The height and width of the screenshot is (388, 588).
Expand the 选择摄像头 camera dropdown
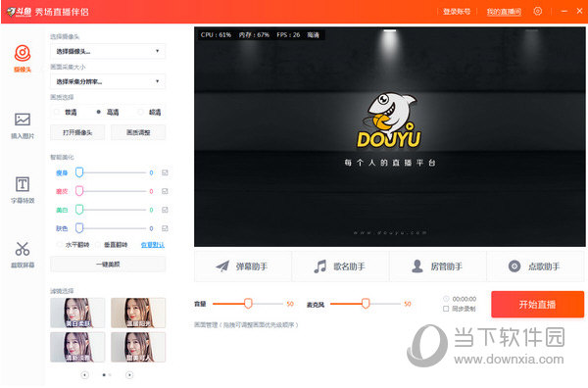[x=108, y=51]
